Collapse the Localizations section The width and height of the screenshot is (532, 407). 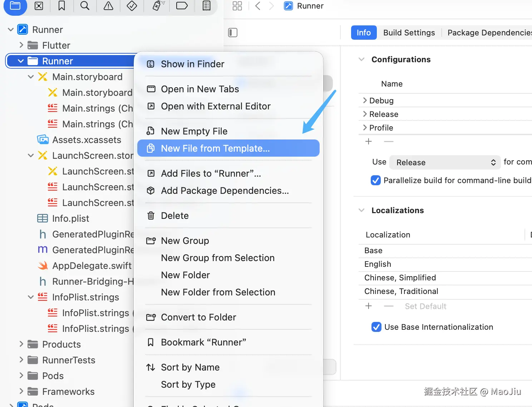point(361,210)
